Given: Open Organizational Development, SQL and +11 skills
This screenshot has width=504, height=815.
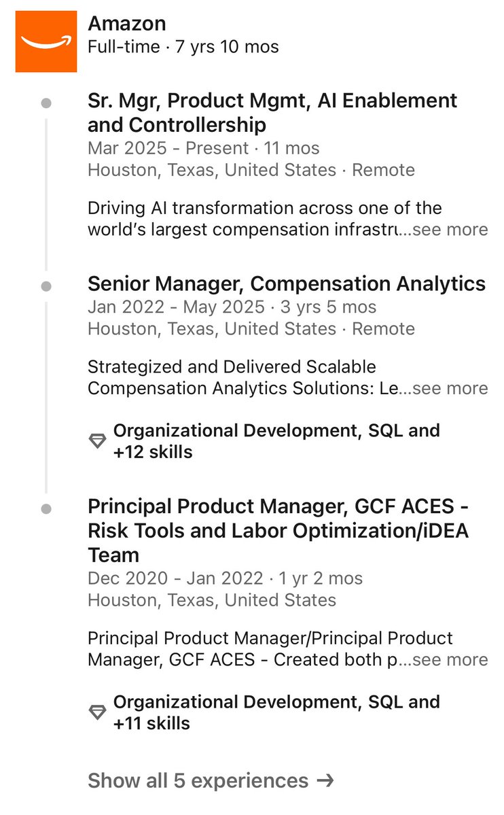Looking at the screenshot, I should [x=276, y=712].
